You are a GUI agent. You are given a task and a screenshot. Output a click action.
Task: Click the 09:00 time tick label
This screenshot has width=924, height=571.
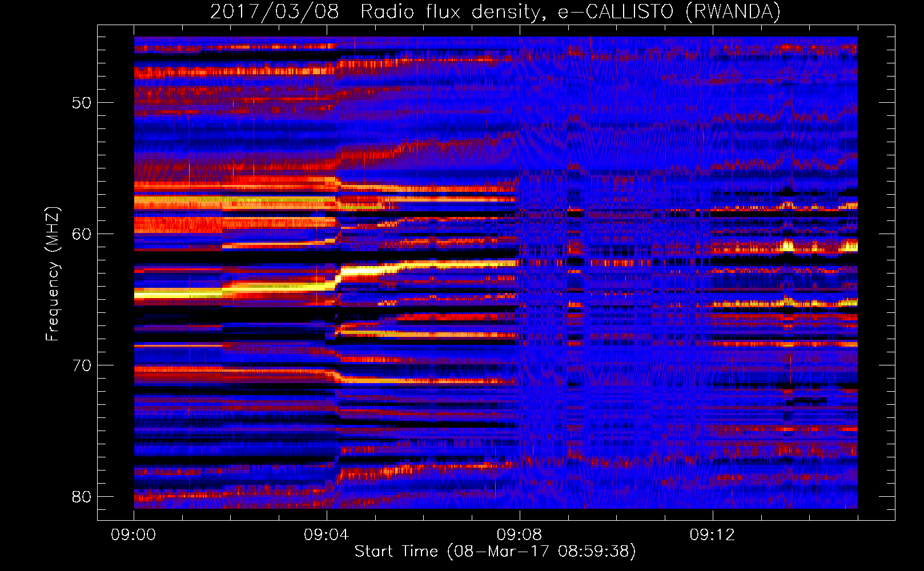tap(134, 535)
